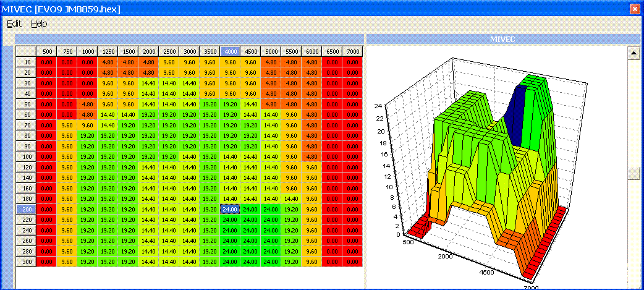644x290 pixels.
Task: Select the row header labeled 300
Action: pos(27,262)
